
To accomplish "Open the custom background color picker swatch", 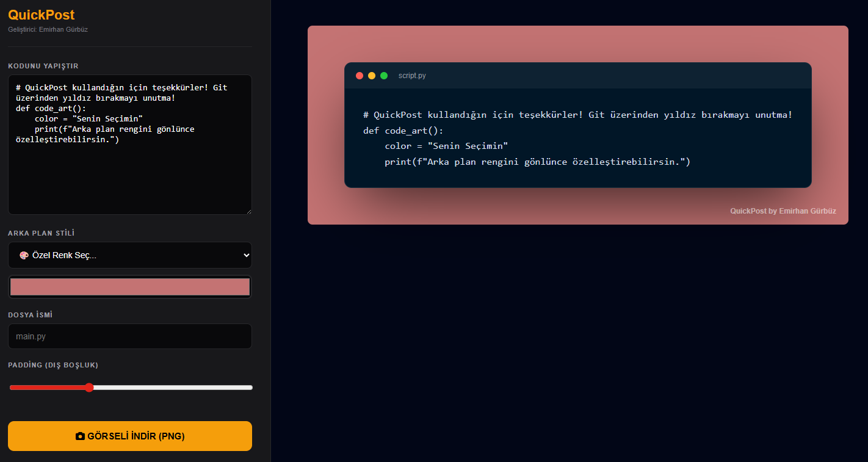I will point(130,287).
